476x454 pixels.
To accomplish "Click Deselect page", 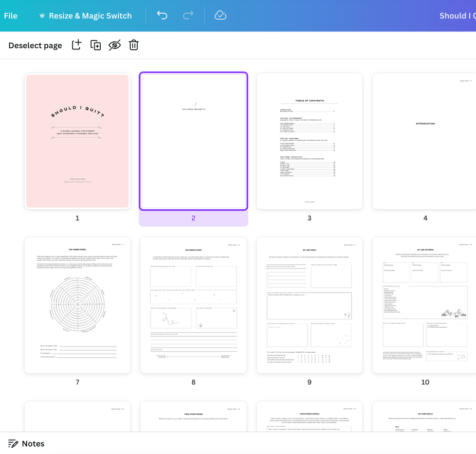I will (x=35, y=45).
